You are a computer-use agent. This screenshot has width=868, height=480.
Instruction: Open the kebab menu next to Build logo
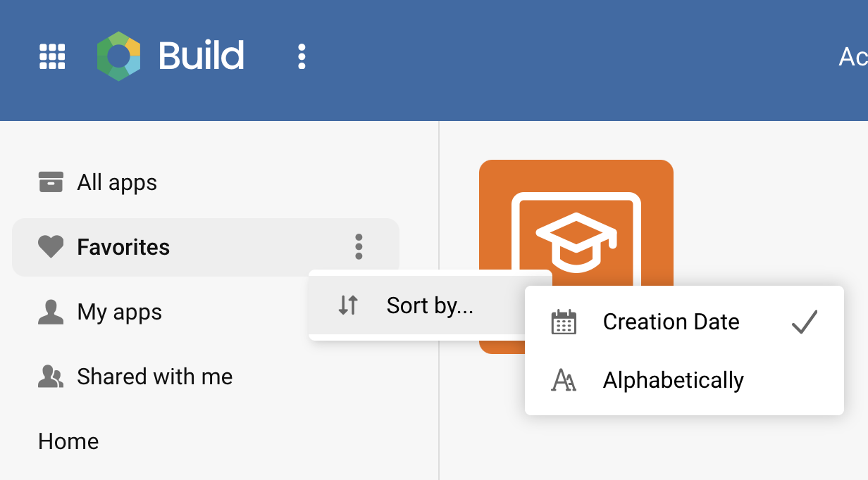[302, 56]
